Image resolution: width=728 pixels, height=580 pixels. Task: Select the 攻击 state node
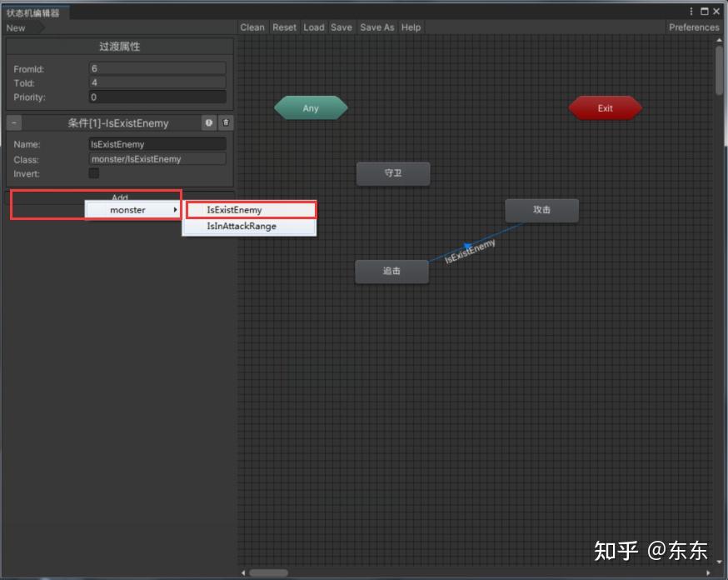(541, 210)
